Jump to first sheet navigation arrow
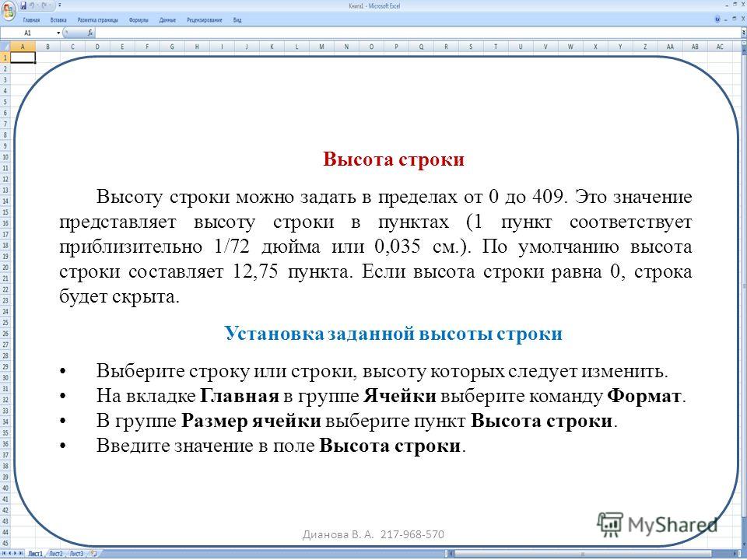 click(x=4, y=554)
